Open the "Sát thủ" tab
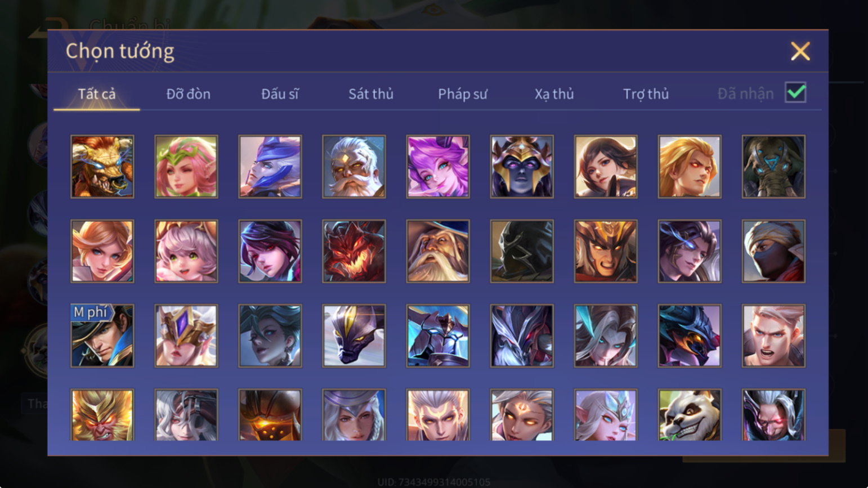This screenshot has width=868, height=488. click(x=371, y=94)
